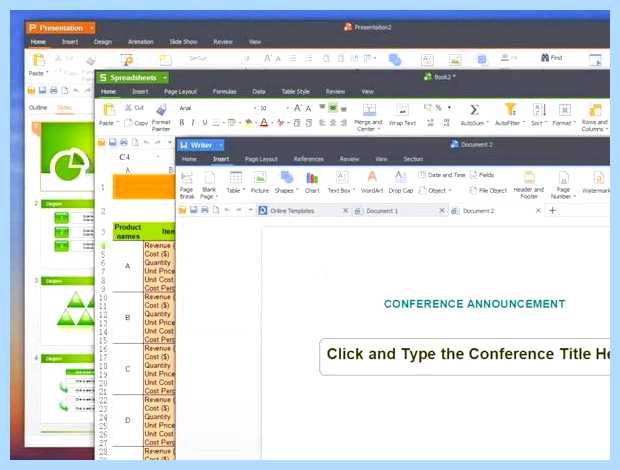This screenshot has width=620, height=470.
Task: Open the Spreadsheets application menu dropdown
Action: [164, 77]
